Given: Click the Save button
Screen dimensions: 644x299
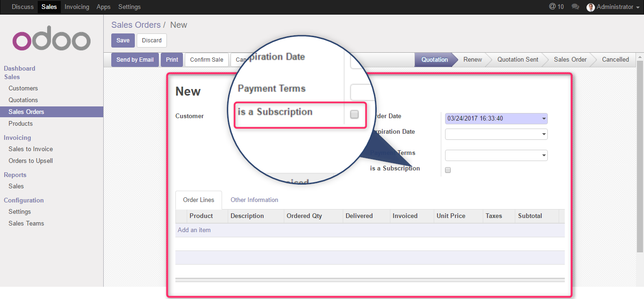Looking at the screenshot, I should tap(123, 40).
